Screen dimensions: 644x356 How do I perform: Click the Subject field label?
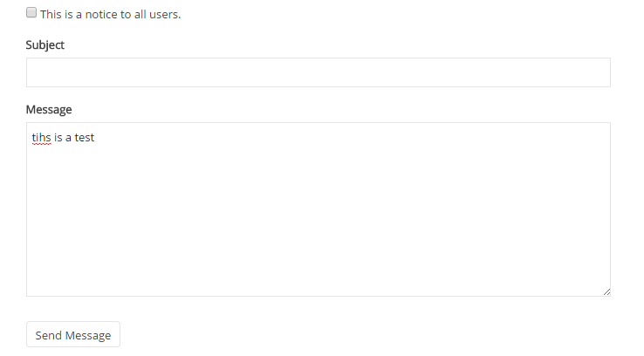pyautogui.click(x=45, y=44)
